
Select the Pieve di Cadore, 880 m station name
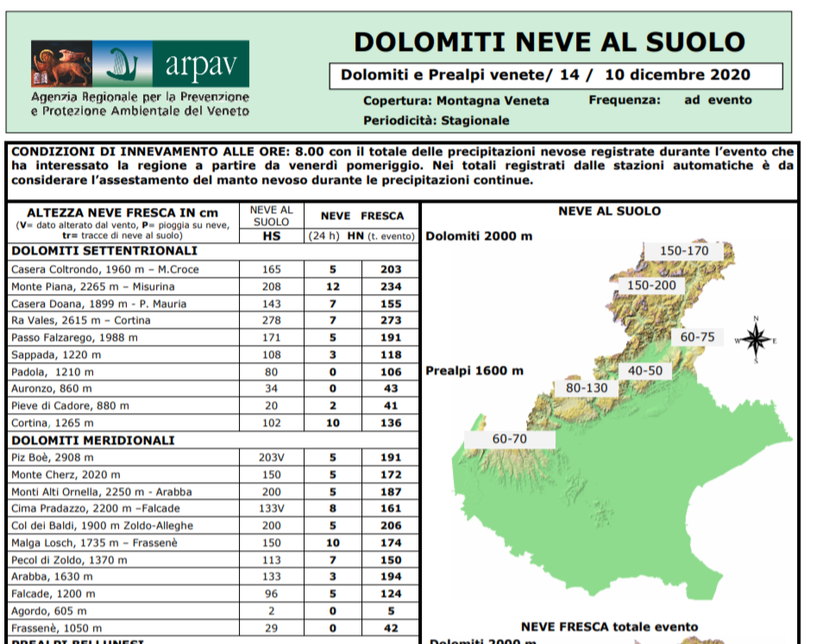click(70, 406)
